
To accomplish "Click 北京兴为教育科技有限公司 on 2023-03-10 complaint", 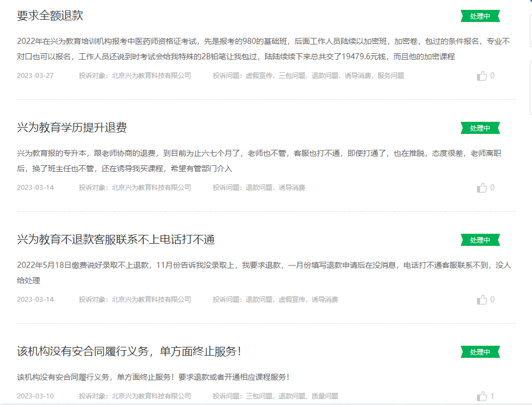I will 152,396.
